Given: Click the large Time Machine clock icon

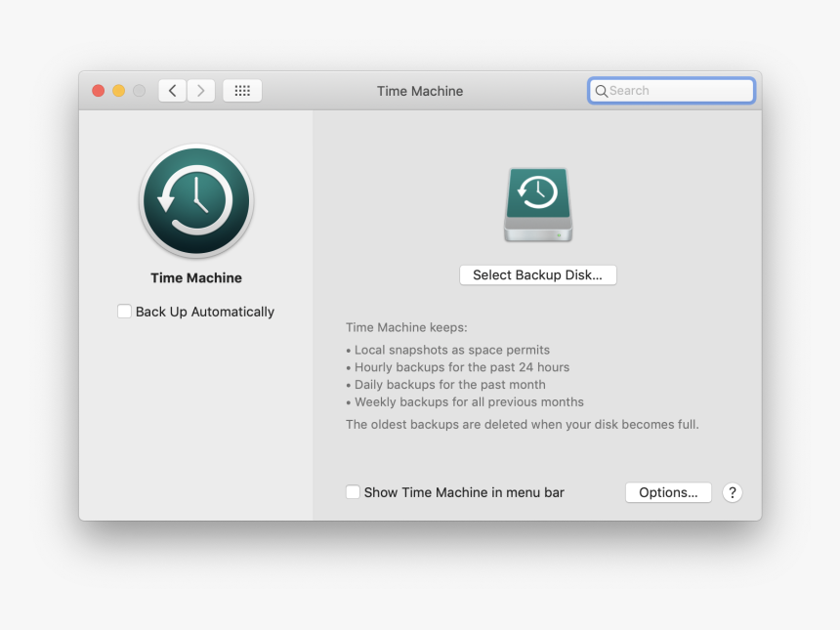Looking at the screenshot, I should (196, 201).
